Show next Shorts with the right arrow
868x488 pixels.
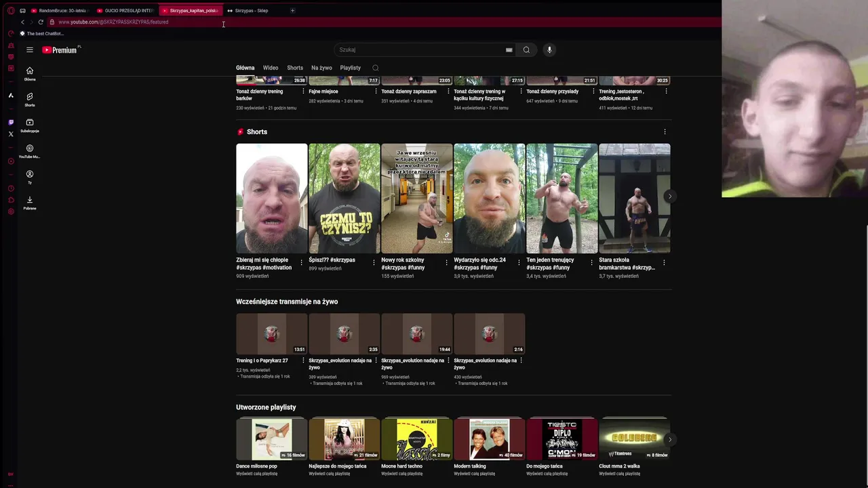[669, 197]
